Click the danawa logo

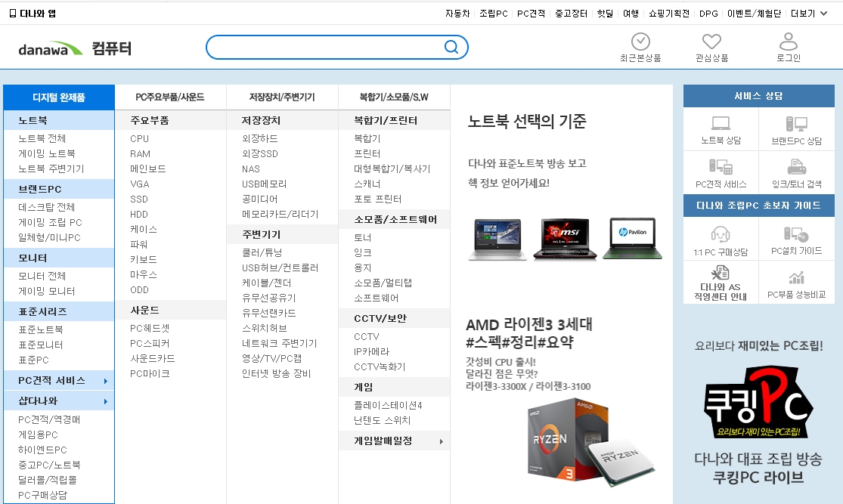tap(51, 49)
